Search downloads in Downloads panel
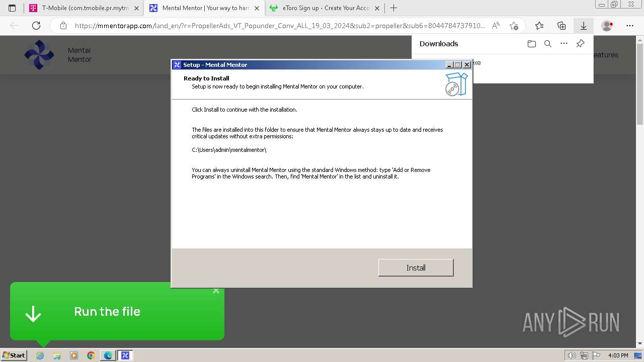Viewport: 644px width, 362px height. pyautogui.click(x=548, y=44)
